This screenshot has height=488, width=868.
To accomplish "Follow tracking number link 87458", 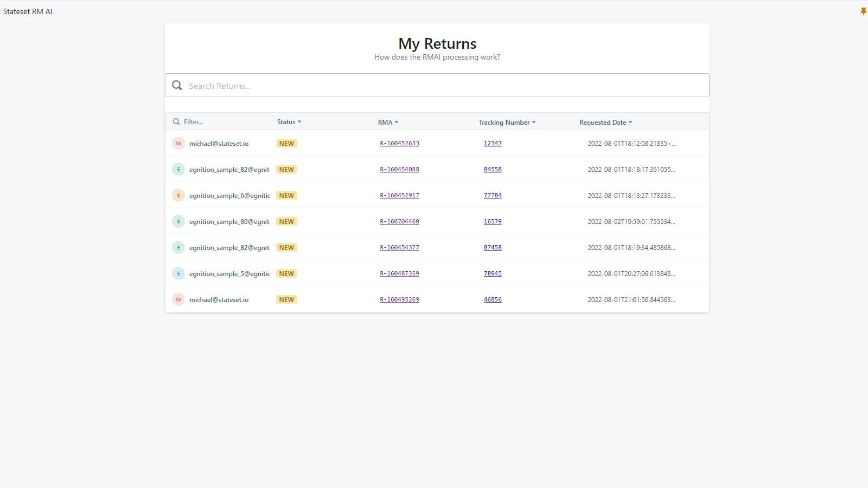I will point(493,247).
